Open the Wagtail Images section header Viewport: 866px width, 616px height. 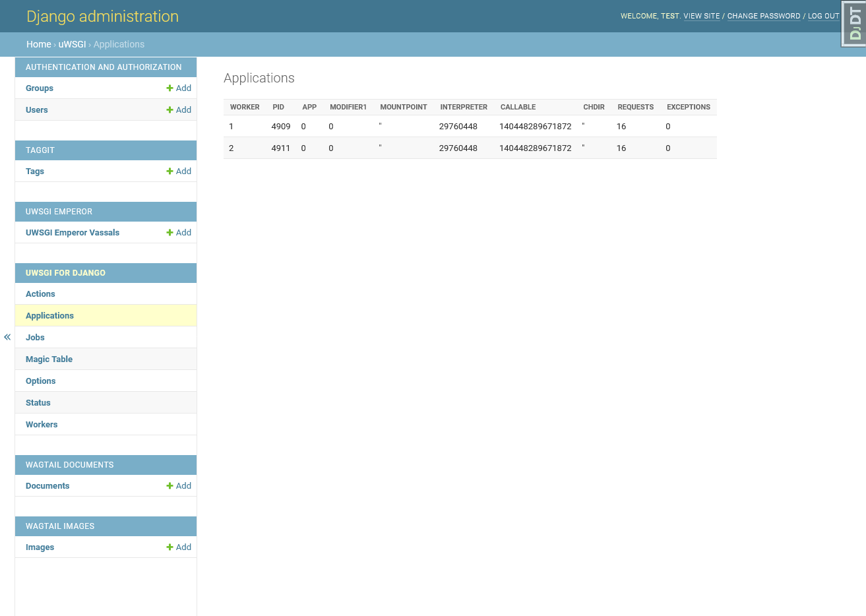click(x=60, y=526)
